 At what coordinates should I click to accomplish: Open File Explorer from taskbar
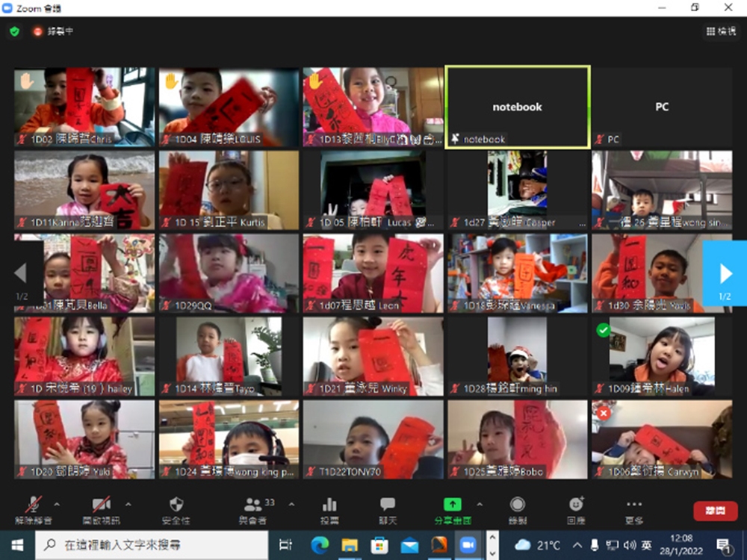(349, 545)
